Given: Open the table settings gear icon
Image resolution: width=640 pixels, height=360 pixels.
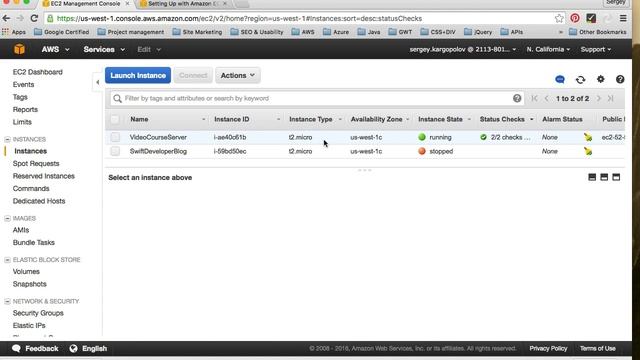Looking at the screenshot, I should click(x=600, y=79).
